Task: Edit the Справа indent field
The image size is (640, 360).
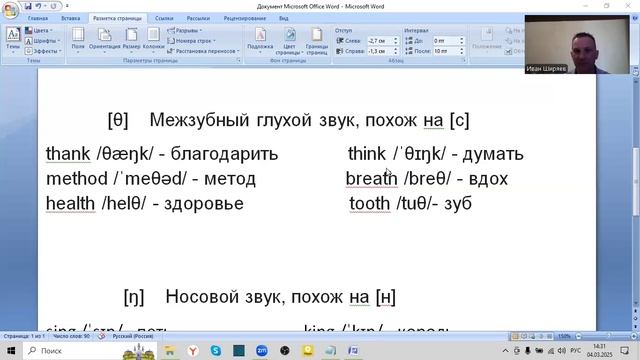Action: 380,51
